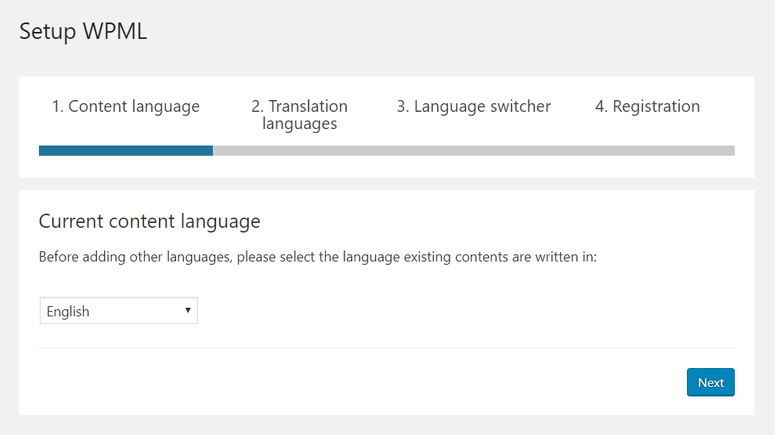
Task: Click the Setup WPML page title
Action: (x=83, y=31)
